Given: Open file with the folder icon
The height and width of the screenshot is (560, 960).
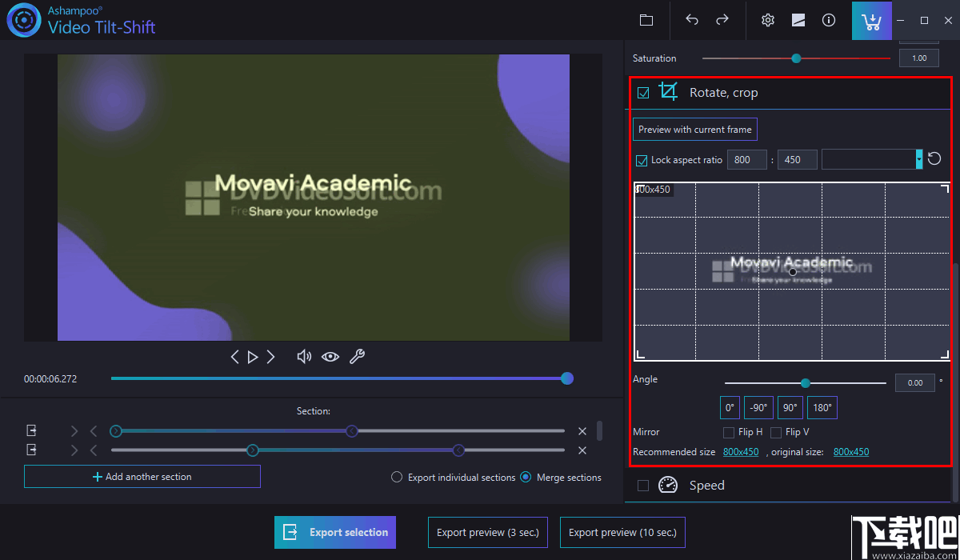Looking at the screenshot, I should (646, 20).
